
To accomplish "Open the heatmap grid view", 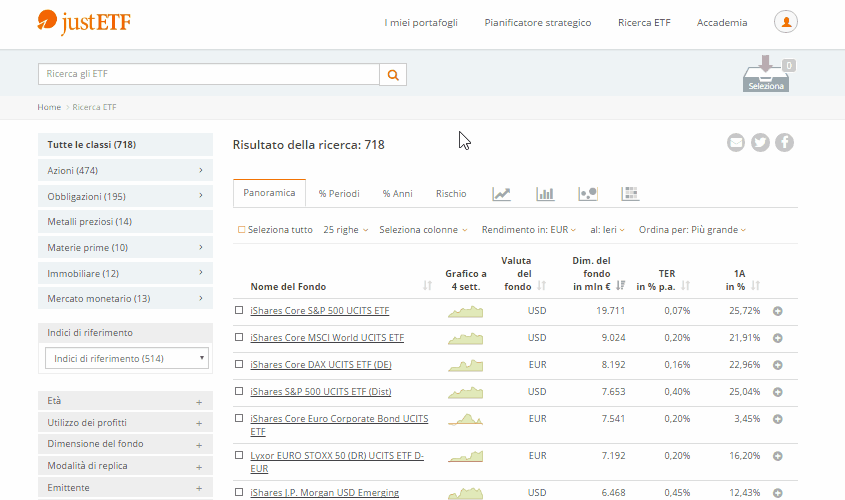I will pyautogui.click(x=630, y=194).
